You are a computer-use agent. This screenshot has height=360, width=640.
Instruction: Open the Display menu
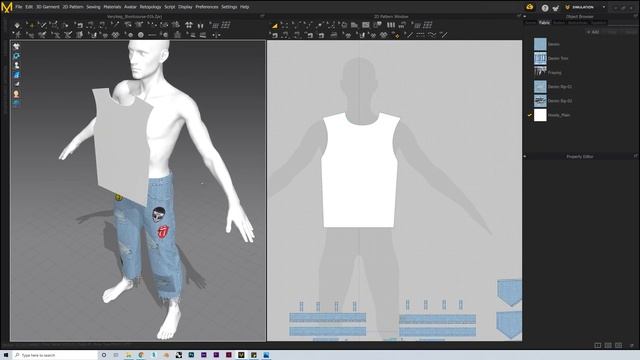[185, 7]
